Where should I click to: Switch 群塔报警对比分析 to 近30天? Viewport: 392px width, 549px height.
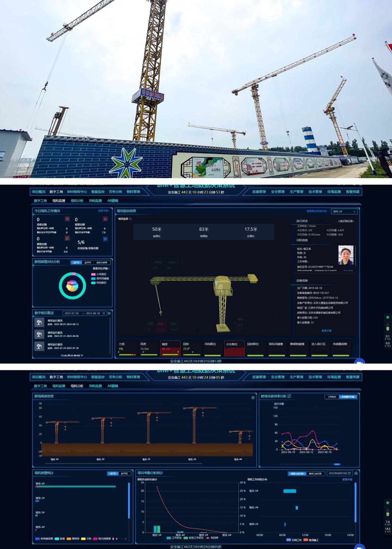coord(88,262)
